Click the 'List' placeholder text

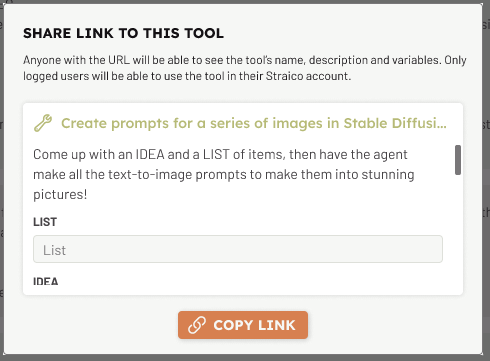pos(54,250)
